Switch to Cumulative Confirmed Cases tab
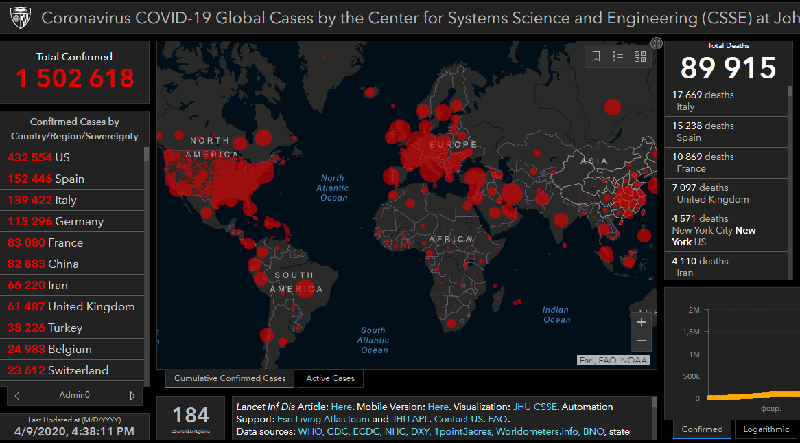Viewport: 800px width, 443px height. pos(229,379)
